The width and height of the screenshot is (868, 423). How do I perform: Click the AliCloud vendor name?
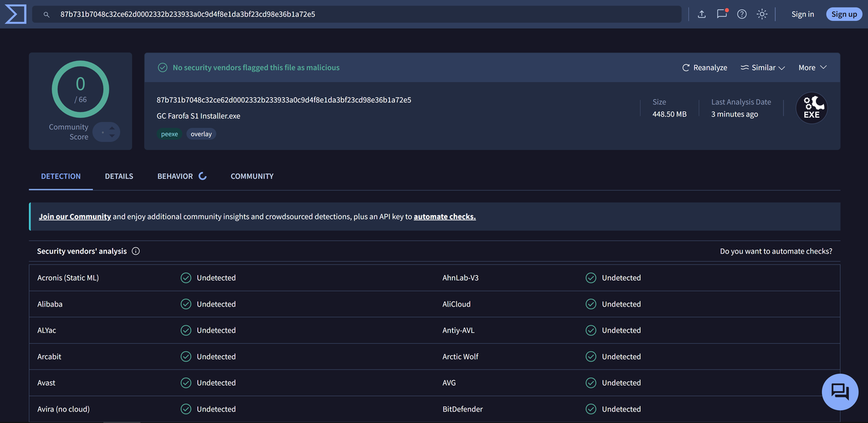point(456,304)
